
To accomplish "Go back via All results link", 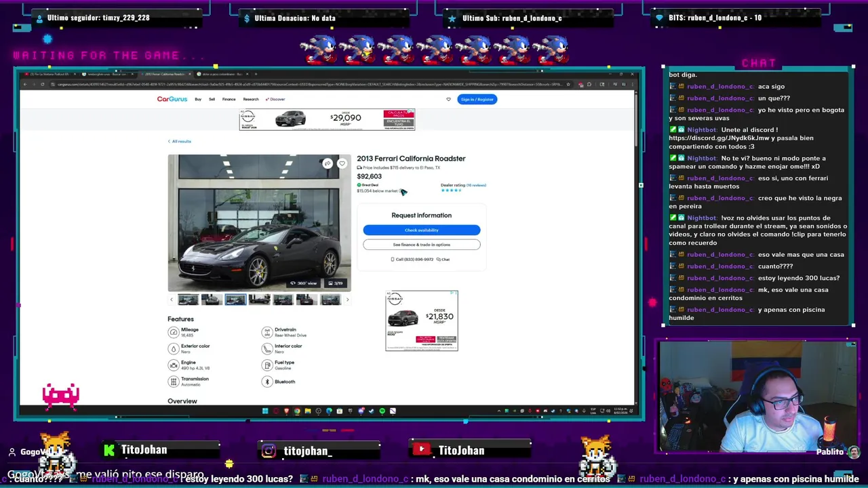I will coord(180,141).
